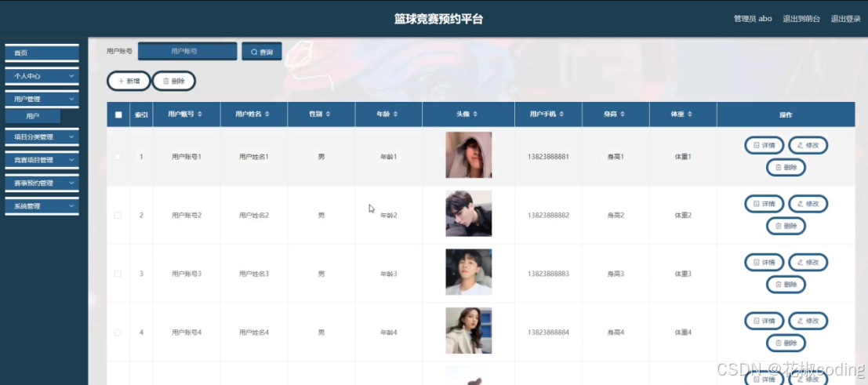The height and width of the screenshot is (385, 868).
Task: Click phone number 13823888883
Action: (x=548, y=274)
